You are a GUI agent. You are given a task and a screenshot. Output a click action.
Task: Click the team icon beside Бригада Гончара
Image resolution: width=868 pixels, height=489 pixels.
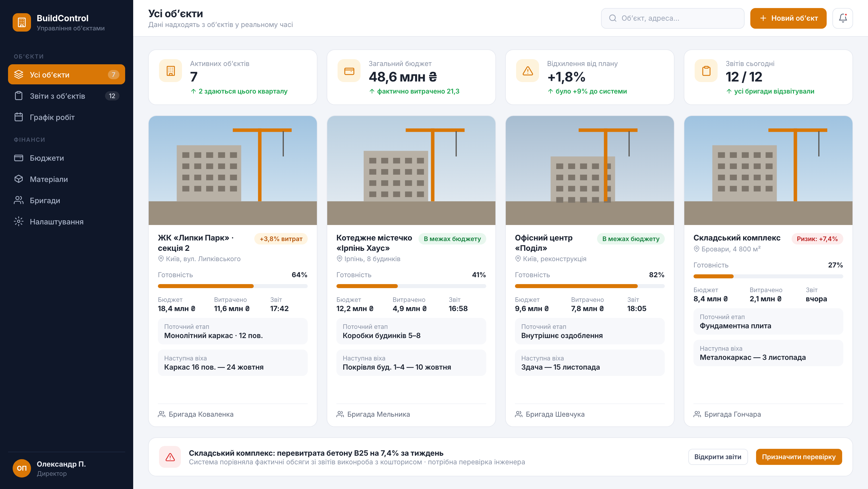(x=697, y=414)
